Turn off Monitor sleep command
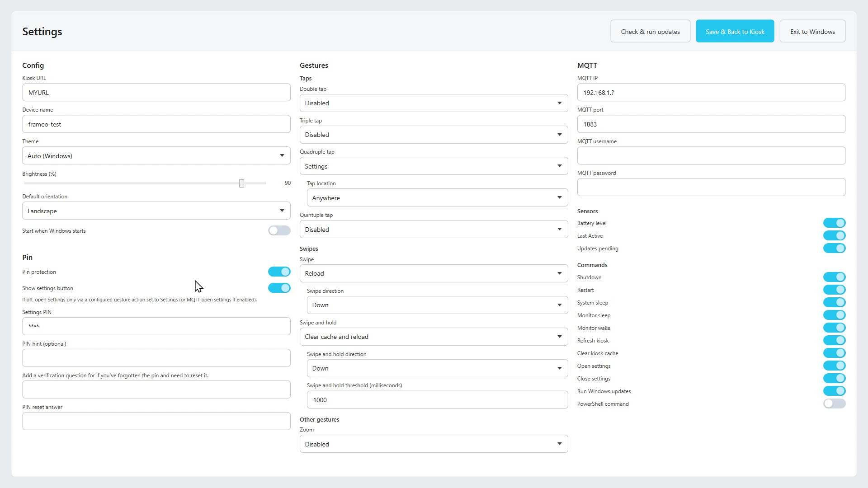 click(834, 315)
